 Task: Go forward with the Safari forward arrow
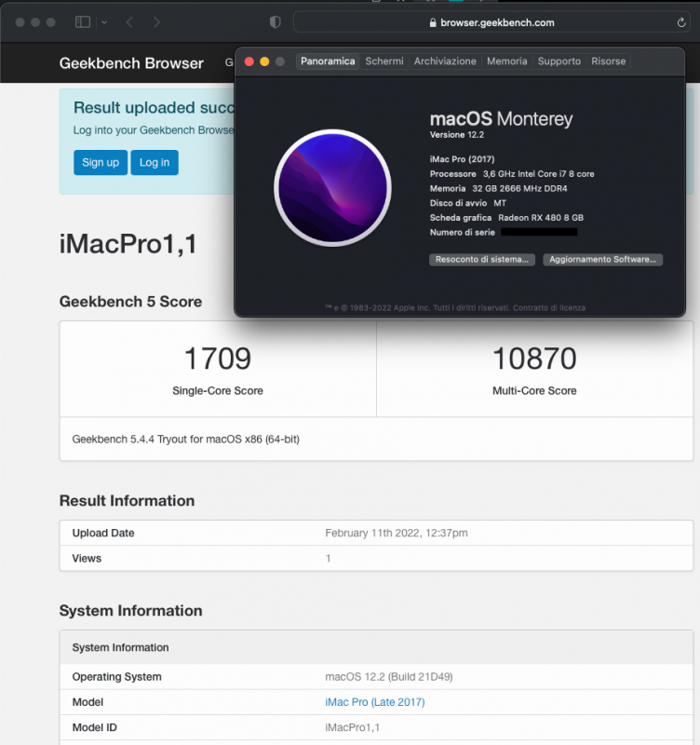point(156,22)
